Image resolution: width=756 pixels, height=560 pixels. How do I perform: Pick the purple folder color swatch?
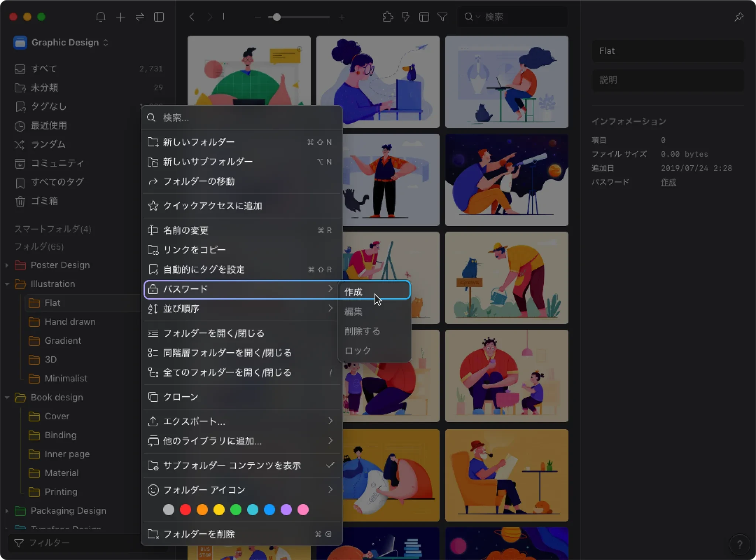[x=286, y=510]
